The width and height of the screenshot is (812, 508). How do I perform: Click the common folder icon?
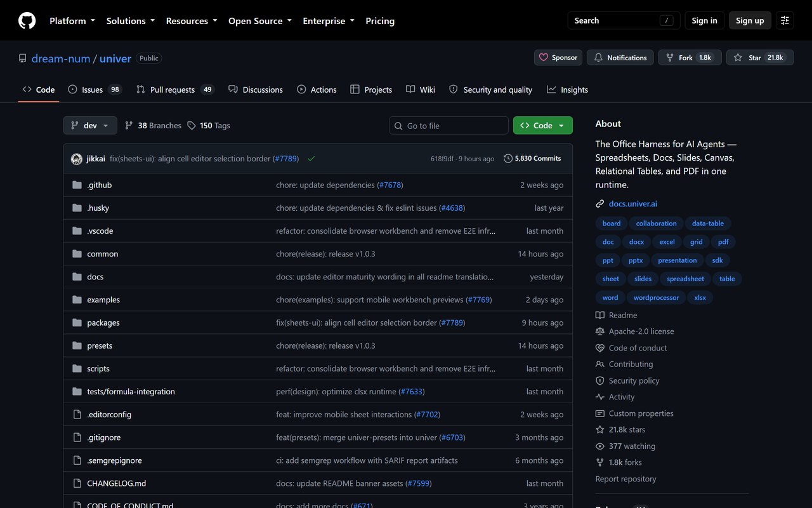point(77,254)
